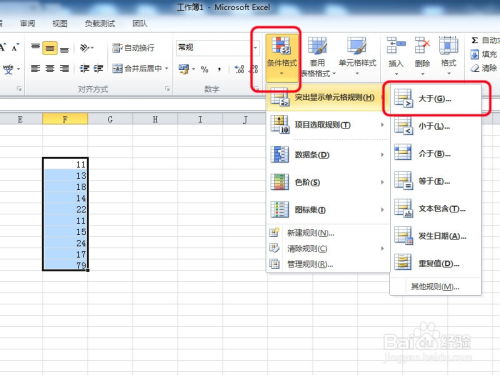Select 色阶(S) menu item
The width and height of the screenshot is (500, 375).
[x=327, y=182]
